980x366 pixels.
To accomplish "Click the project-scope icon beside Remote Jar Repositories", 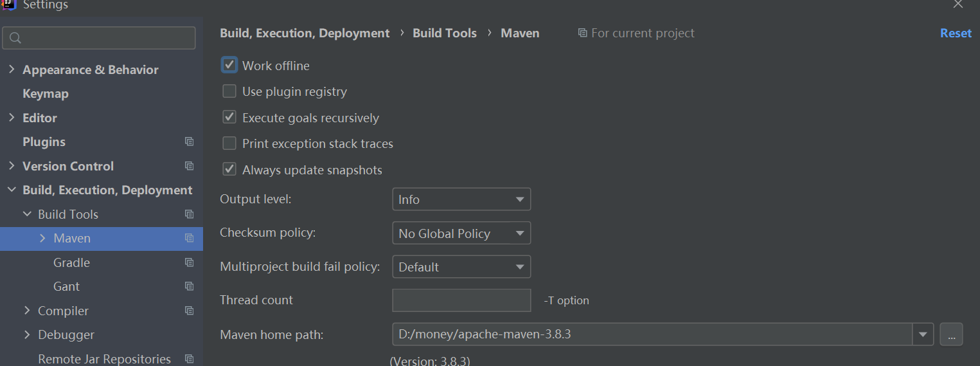I will (189, 359).
